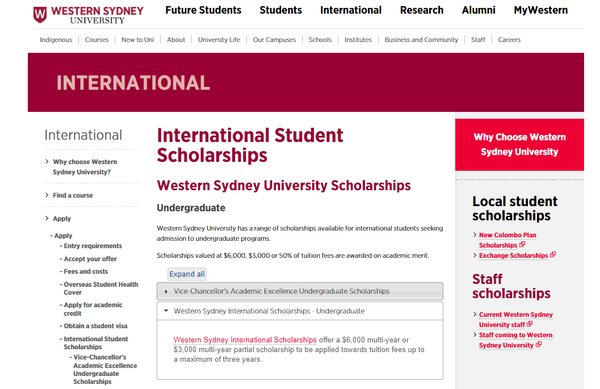Click the red 'Why Choose Western Sydney University' banner
This screenshot has height=389, width=600.
[x=519, y=145]
